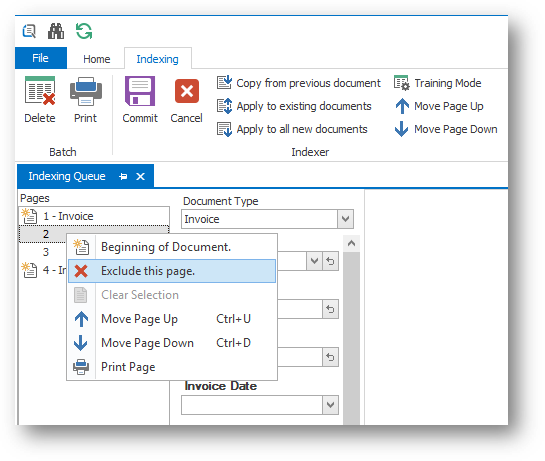Click the printer icon in context menu

81,367
